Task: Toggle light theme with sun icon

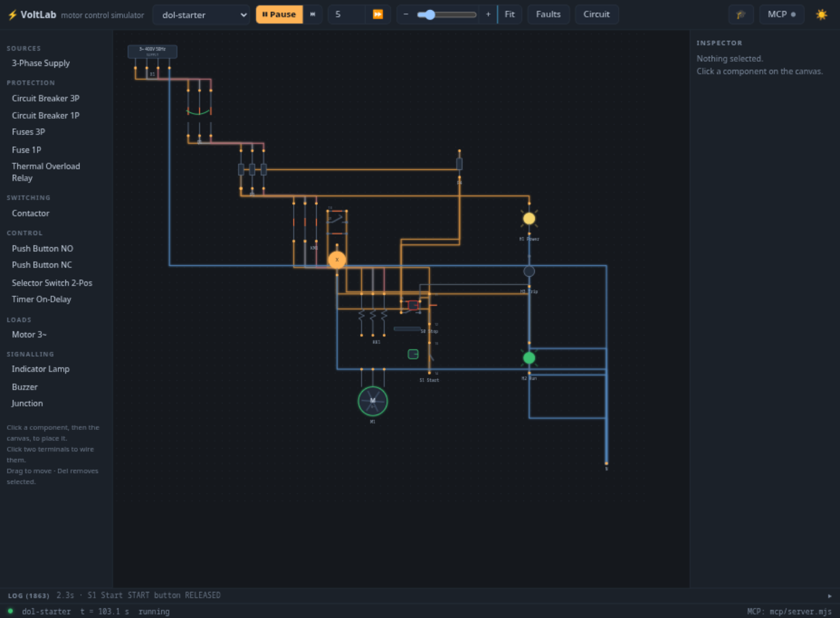Action: 821,14
